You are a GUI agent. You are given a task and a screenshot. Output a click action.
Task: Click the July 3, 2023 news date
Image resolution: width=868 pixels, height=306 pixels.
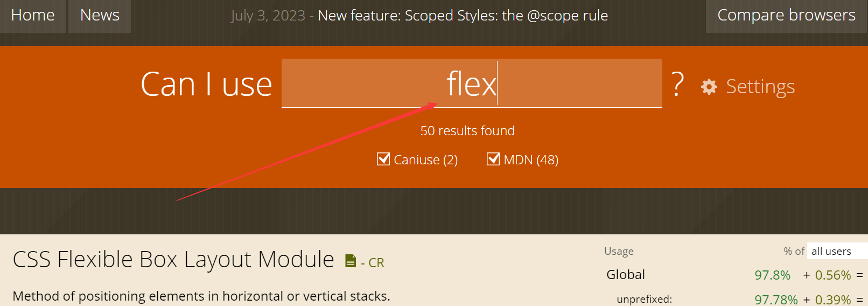pos(268,16)
